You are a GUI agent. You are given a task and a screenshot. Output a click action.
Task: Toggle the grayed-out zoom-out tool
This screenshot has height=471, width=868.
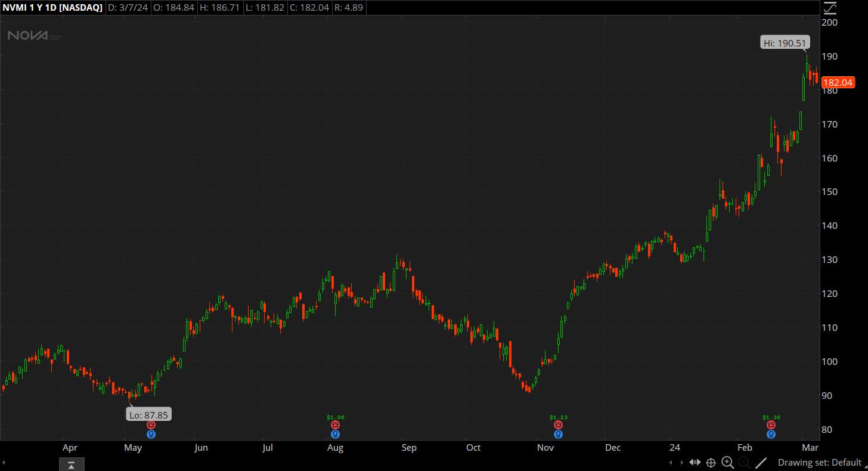[x=744, y=462]
